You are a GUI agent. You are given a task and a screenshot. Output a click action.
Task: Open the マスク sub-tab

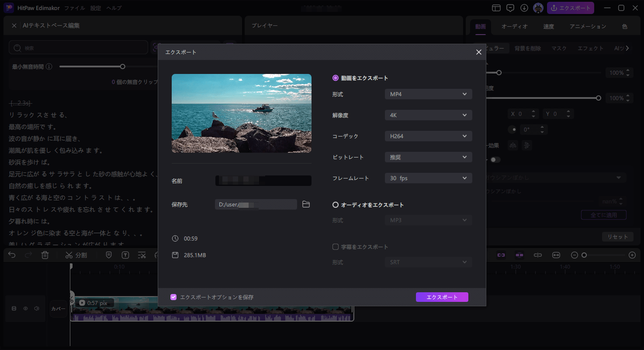click(559, 49)
